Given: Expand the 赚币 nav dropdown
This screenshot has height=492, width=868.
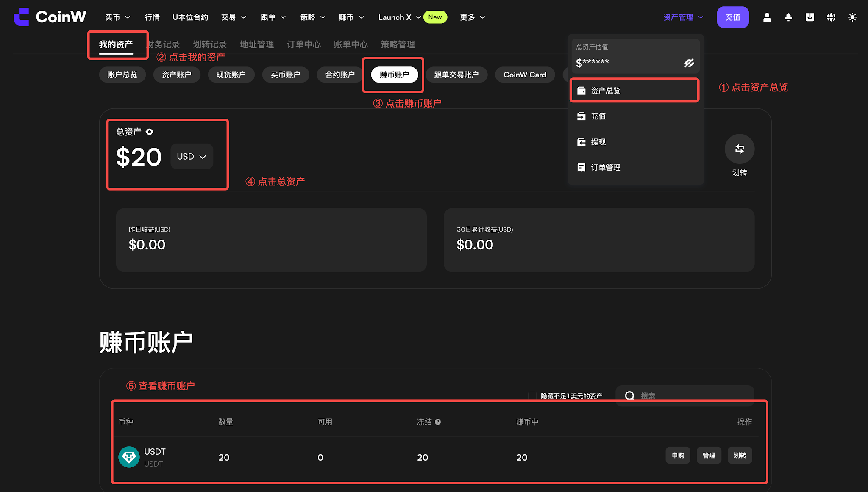Looking at the screenshot, I should pyautogui.click(x=351, y=17).
